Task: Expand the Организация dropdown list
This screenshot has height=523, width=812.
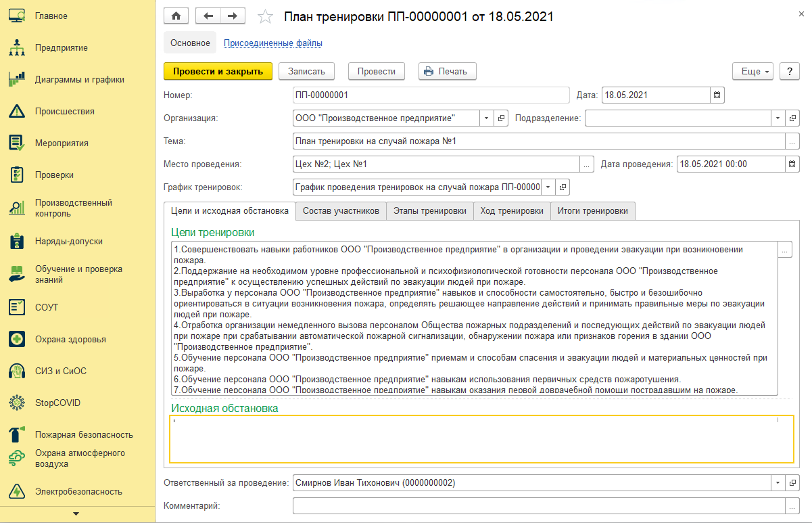Action: [487, 118]
